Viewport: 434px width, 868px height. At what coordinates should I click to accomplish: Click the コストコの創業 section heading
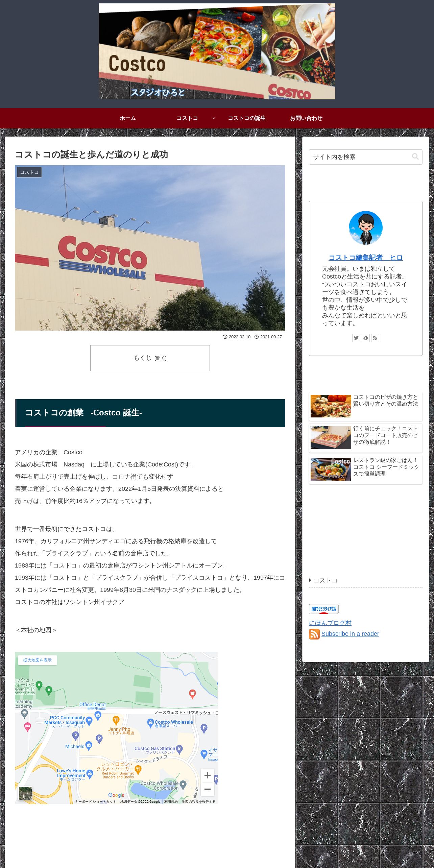[x=150, y=413]
